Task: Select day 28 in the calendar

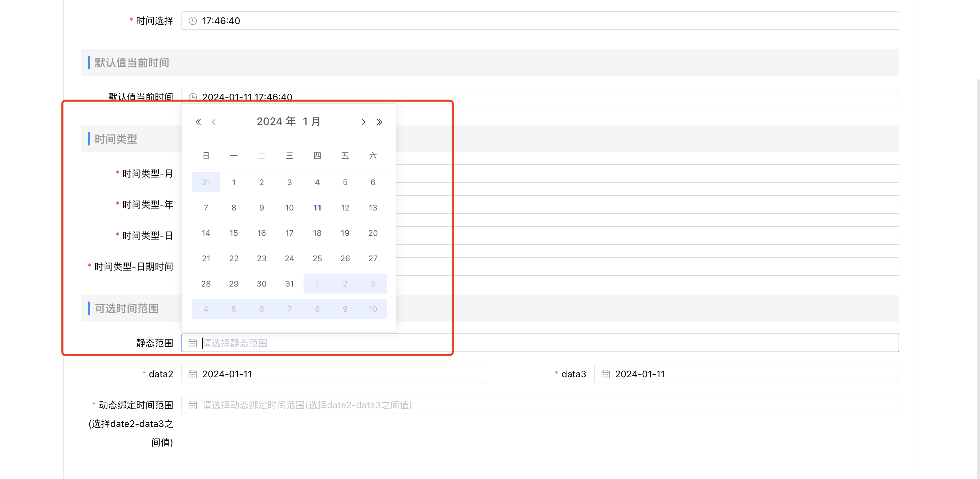Action: (206, 284)
